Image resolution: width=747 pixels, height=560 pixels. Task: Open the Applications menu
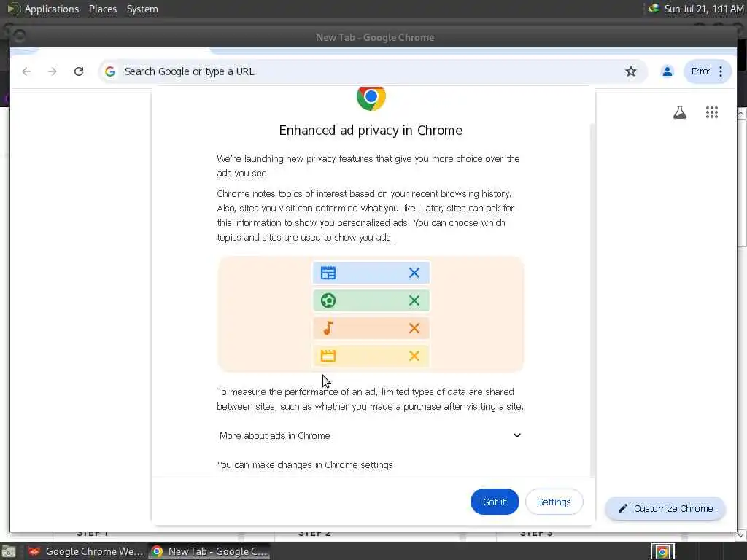point(52,9)
